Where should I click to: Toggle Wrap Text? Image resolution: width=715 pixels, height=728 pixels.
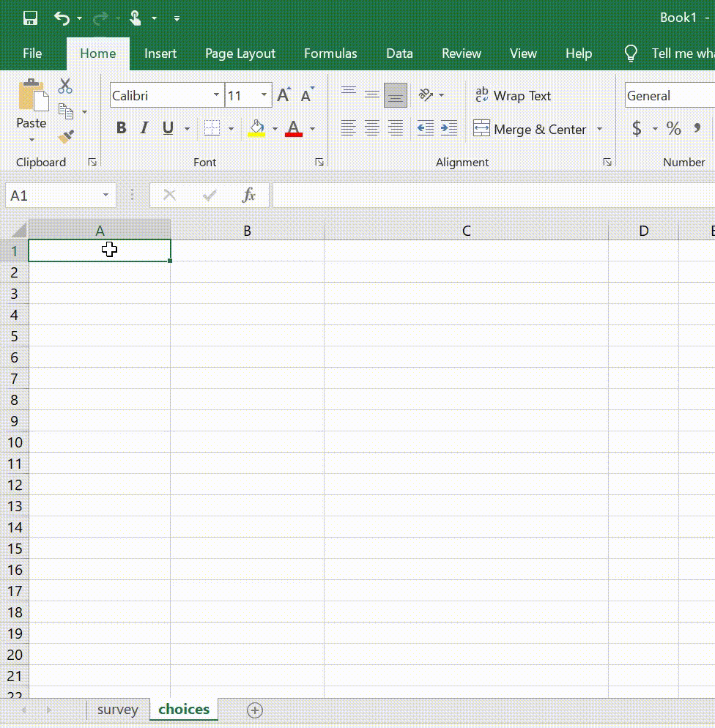[513, 95]
